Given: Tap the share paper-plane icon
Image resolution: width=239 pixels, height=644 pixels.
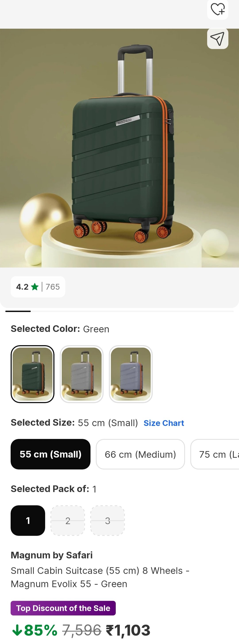Looking at the screenshot, I should click(218, 39).
